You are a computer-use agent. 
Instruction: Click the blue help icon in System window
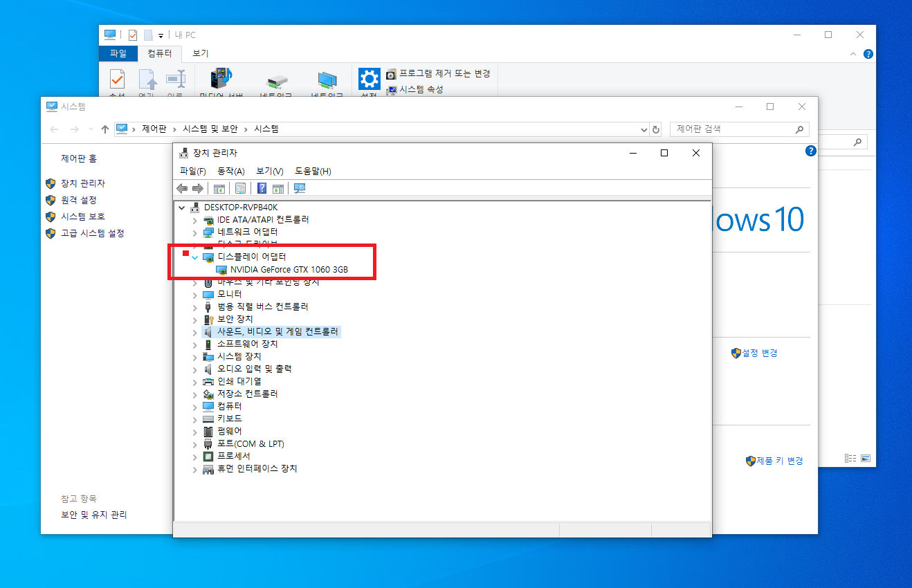811,151
